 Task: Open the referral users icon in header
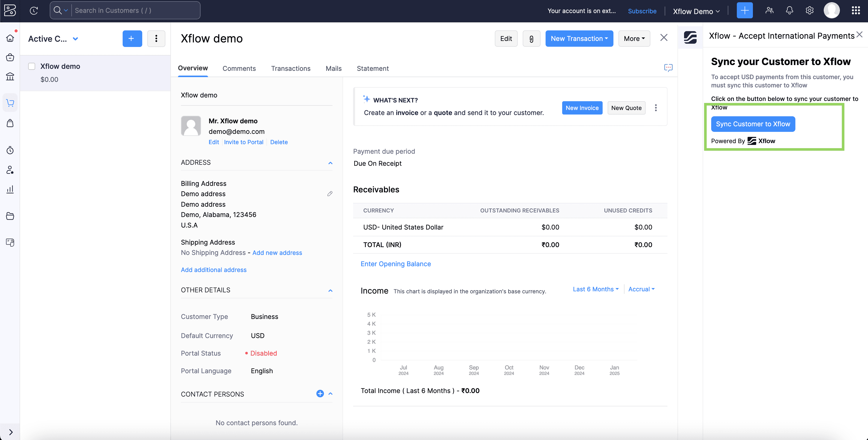[x=769, y=11]
